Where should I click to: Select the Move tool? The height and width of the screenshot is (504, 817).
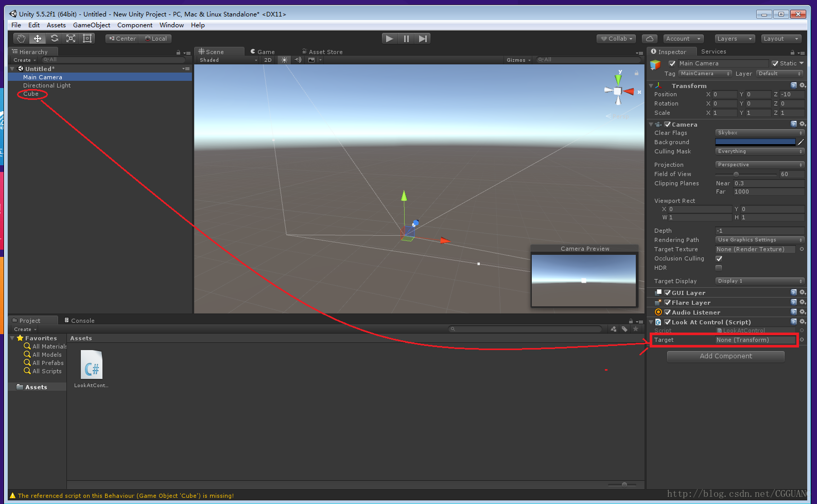tap(38, 39)
